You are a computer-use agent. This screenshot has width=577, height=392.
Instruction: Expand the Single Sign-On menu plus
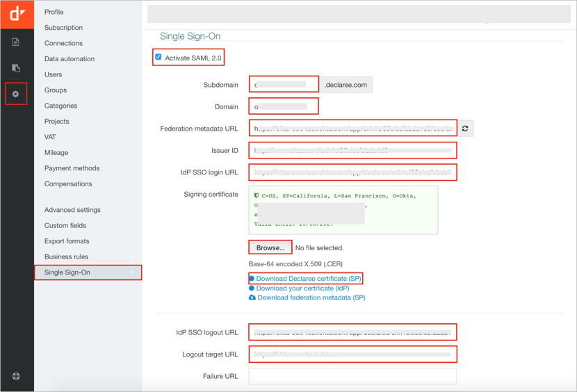132,272
